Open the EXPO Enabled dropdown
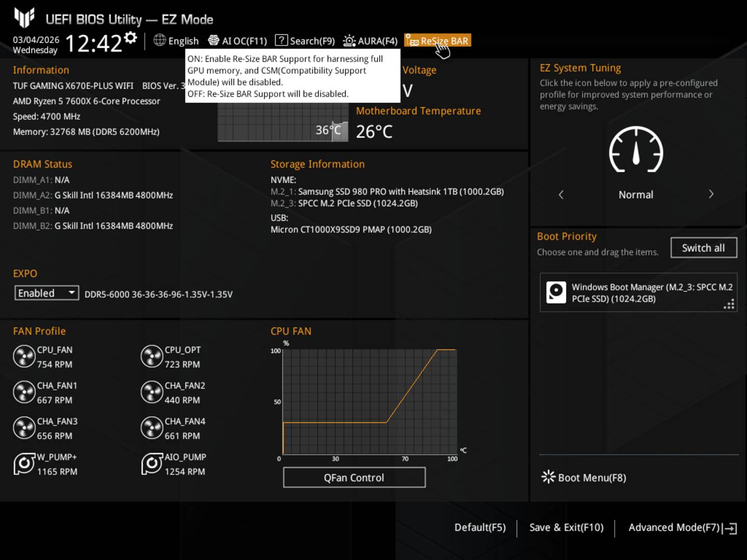This screenshot has width=747, height=560. 47,293
